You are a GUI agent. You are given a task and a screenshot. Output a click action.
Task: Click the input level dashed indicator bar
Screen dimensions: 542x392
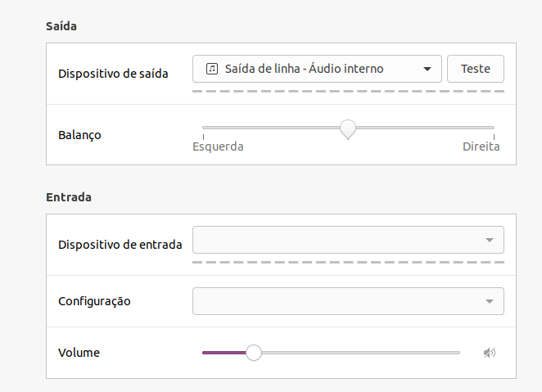click(x=348, y=263)
